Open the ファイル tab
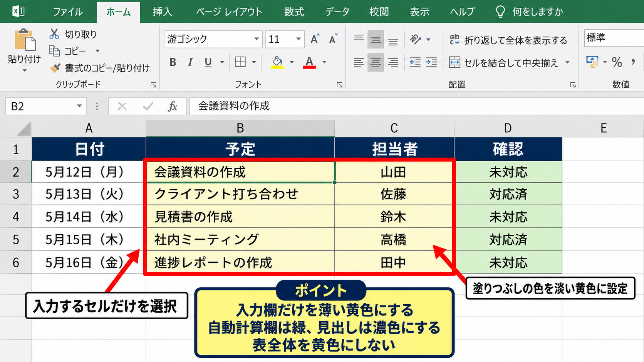Viewport: 644px width, 362px height. (x=67, y=12)
